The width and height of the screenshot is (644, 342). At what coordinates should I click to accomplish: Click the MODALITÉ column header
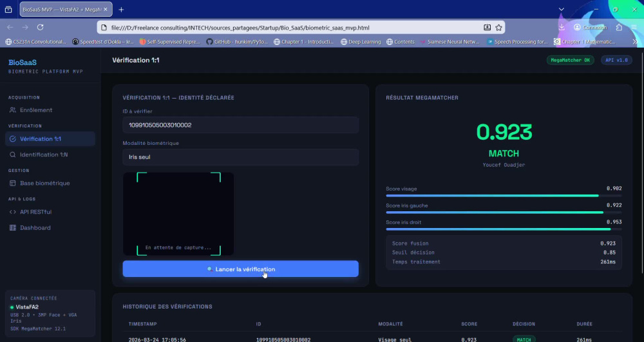390,324
